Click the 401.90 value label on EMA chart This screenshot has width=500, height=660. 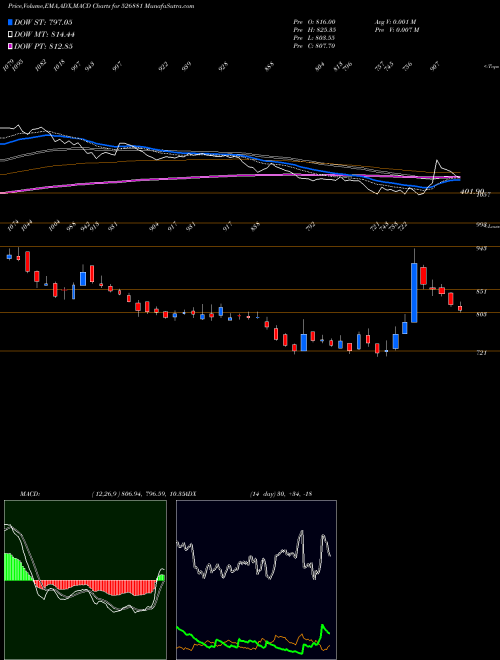472,191
